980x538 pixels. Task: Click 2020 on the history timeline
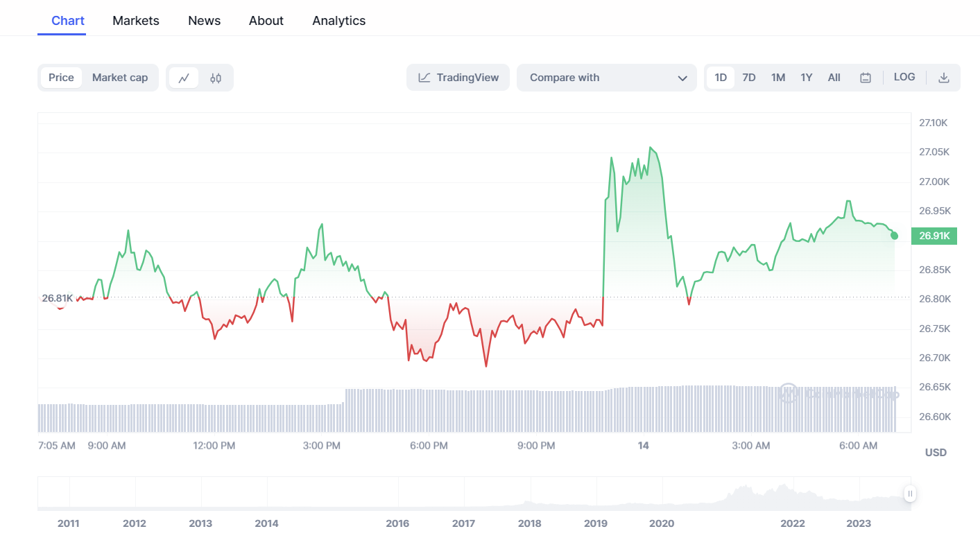(x=662, y=523)
